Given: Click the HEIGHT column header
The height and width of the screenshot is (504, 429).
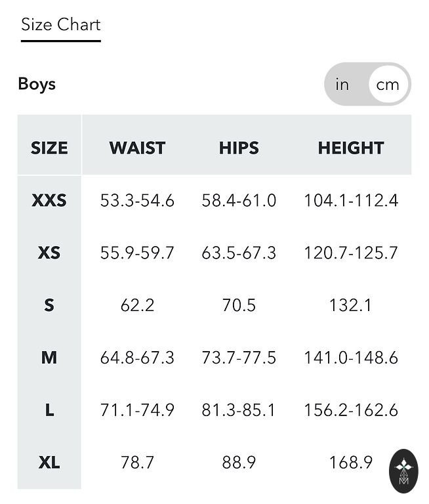Looking at the screenshot, I should [x=350, y=148].
